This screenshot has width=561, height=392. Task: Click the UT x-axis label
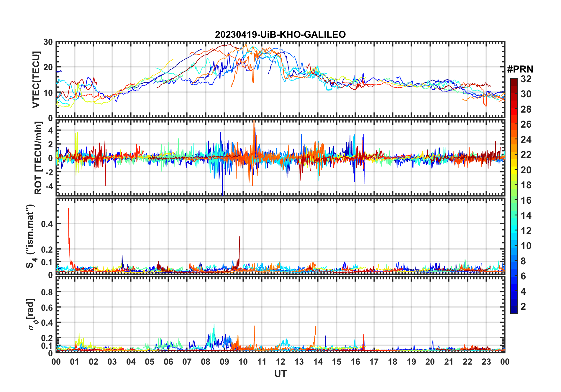click(x=280, y=374)
